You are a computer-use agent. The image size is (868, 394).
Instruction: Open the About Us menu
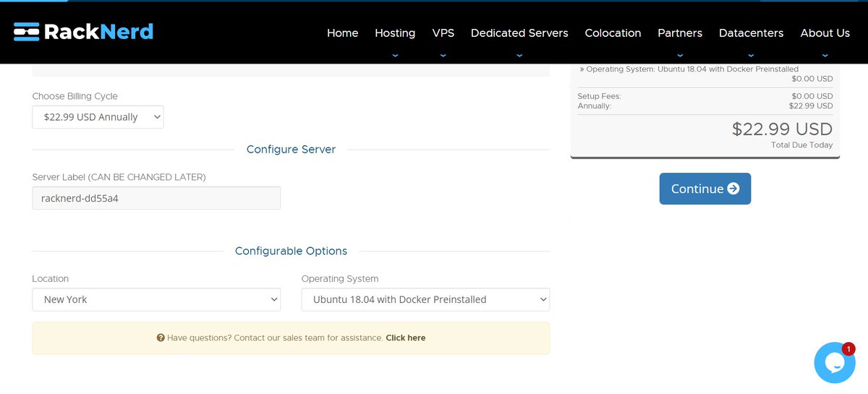[825, 33]
